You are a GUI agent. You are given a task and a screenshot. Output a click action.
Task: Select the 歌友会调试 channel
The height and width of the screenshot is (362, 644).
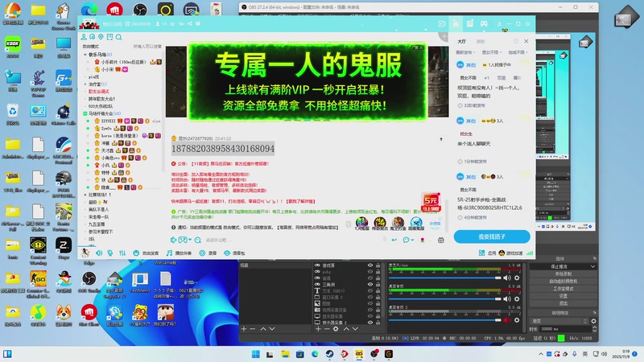point(99,92)
